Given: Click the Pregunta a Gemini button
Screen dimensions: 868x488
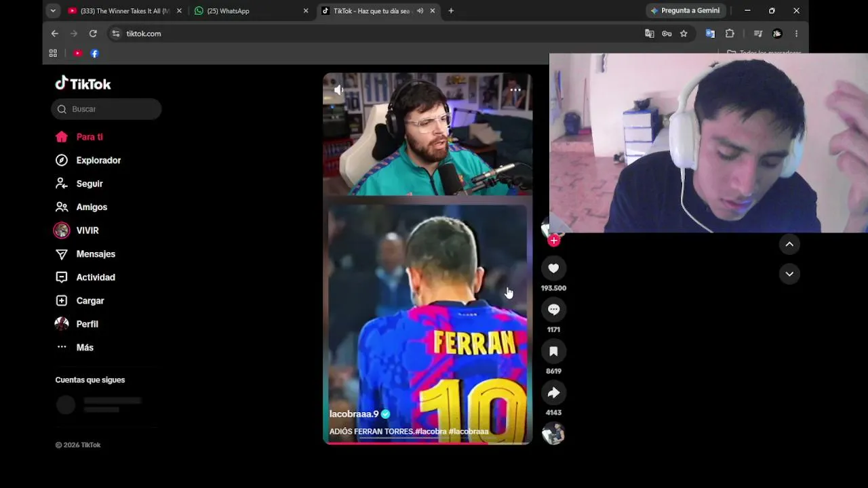Looking at the screenshot, I should click(685, 11).
